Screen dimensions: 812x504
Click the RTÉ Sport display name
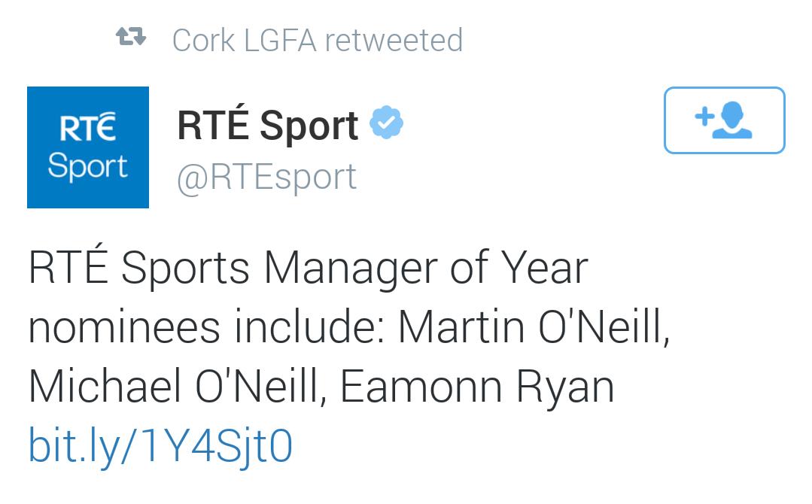(268, 125)
